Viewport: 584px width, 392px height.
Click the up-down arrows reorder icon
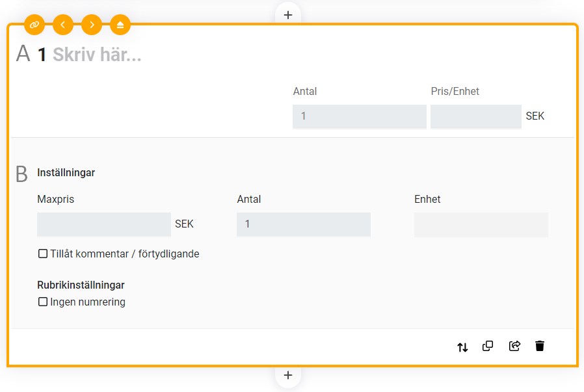pyautogui.click(x=462, y=346)
